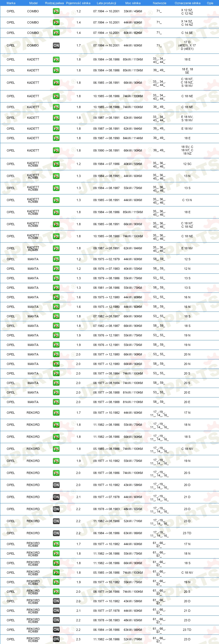Click petrol icon in MANTA 12 N row

tap(56, 269)
